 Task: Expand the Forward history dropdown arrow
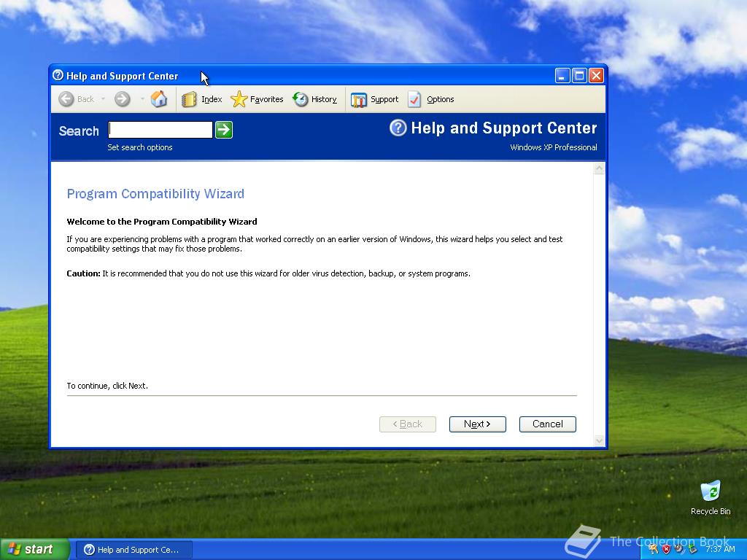pyautogui.click(x=142, y=99)
